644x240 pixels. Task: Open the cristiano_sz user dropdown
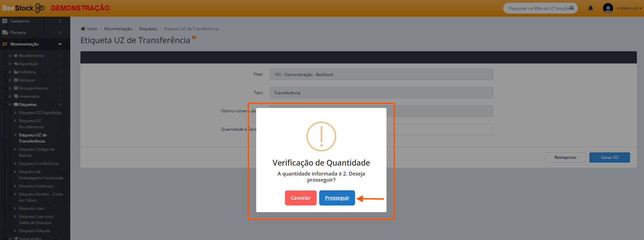[x=629, y=8]
